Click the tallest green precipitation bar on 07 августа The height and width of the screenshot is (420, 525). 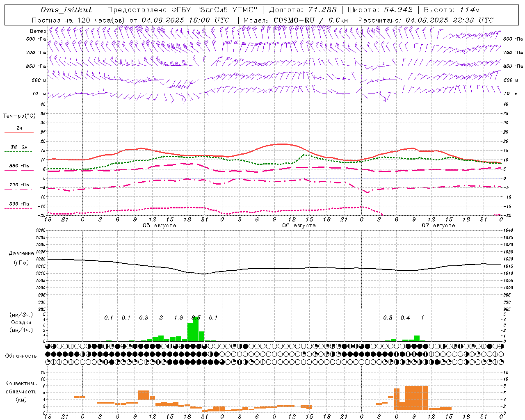(417, 338)
